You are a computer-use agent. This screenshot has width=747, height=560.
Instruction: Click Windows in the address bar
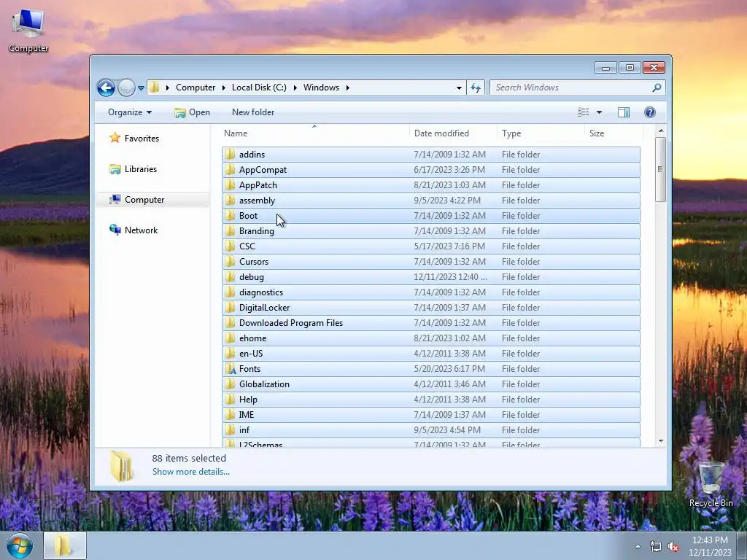pyautogui.click(x=321, y=87)
